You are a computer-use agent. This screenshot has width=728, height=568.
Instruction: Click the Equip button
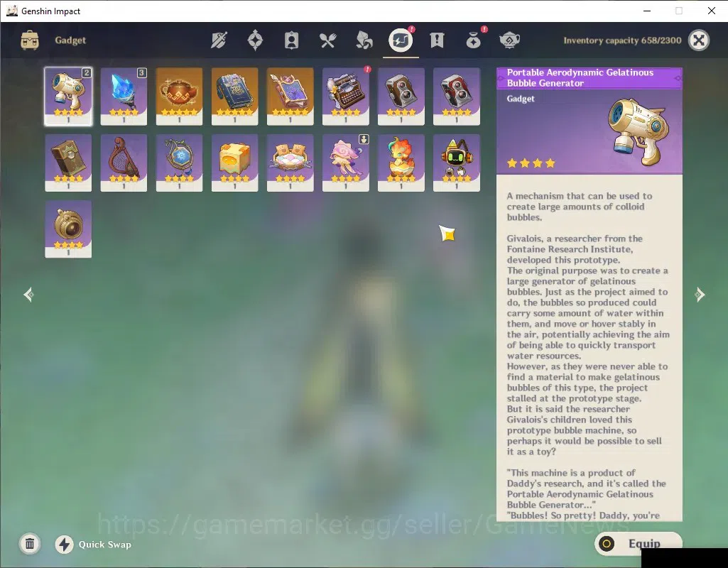click(638, 543)
